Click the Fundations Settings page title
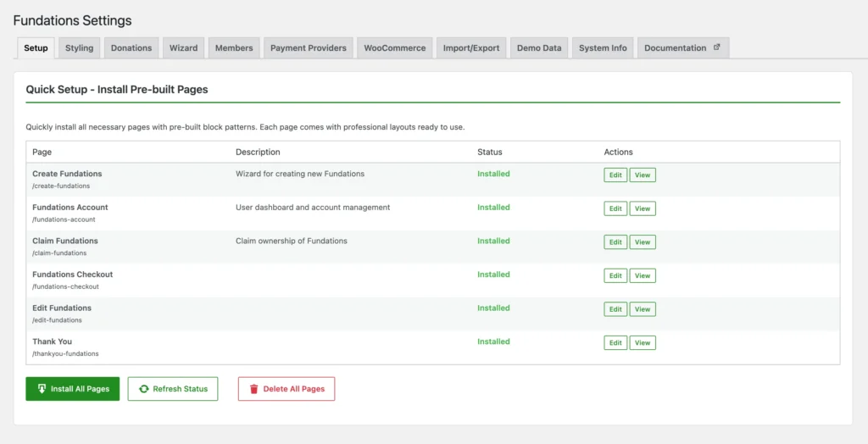 73,20
